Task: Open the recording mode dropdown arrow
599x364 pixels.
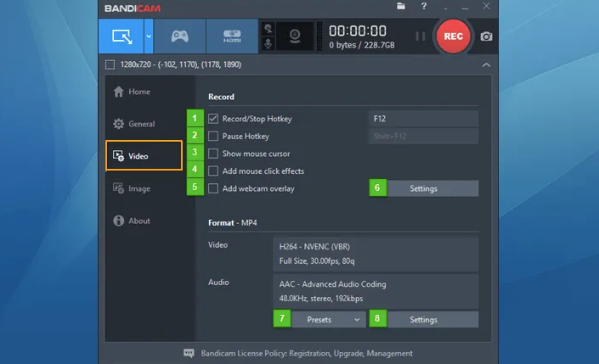Action: pyautogui.click(x=149, y=36)
